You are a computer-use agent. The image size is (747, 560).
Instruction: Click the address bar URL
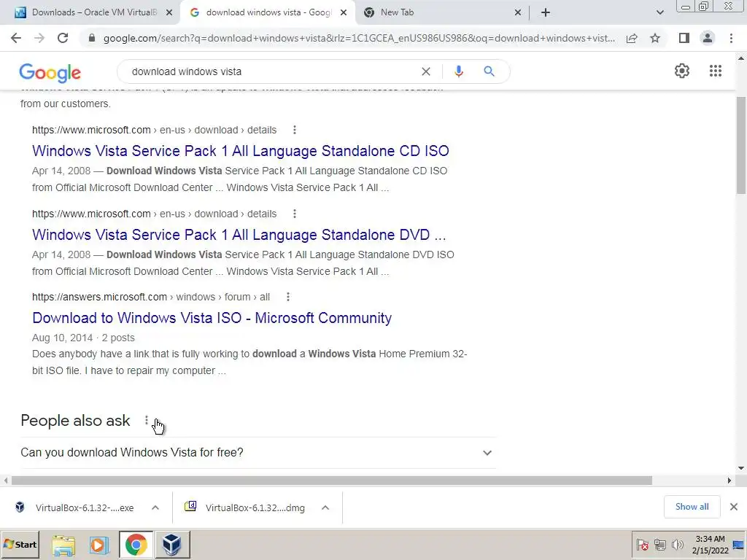358,38
